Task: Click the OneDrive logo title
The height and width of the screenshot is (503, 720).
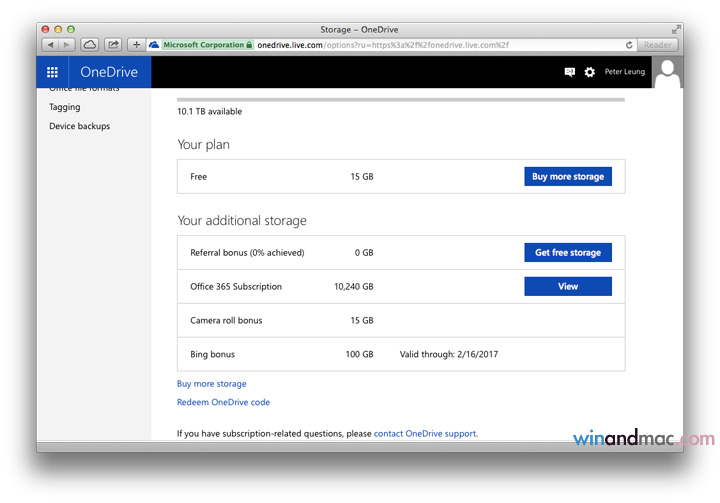Action: click(x=109, y=72)
